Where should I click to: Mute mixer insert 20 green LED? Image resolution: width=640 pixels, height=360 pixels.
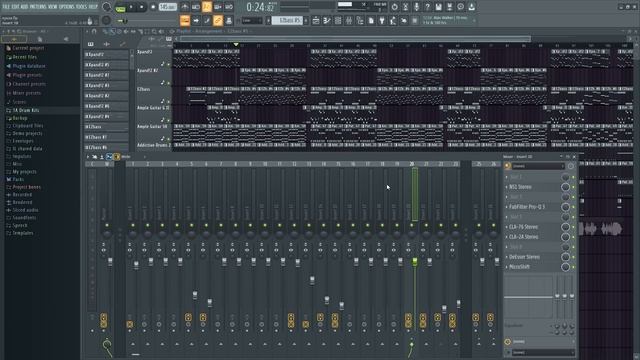coord(411,225)
